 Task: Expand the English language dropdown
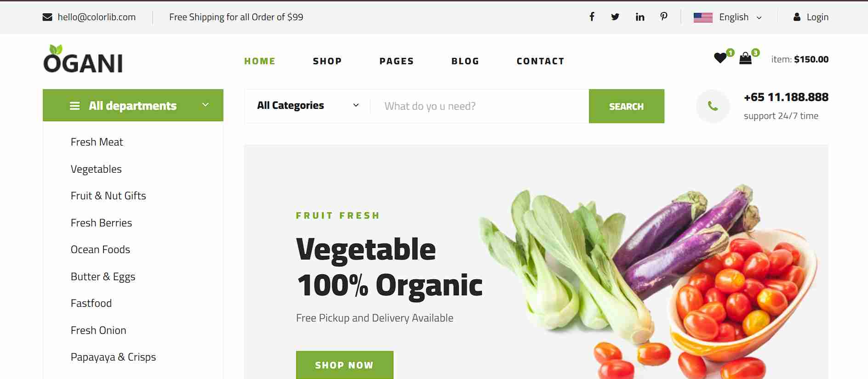pos(728,17)
